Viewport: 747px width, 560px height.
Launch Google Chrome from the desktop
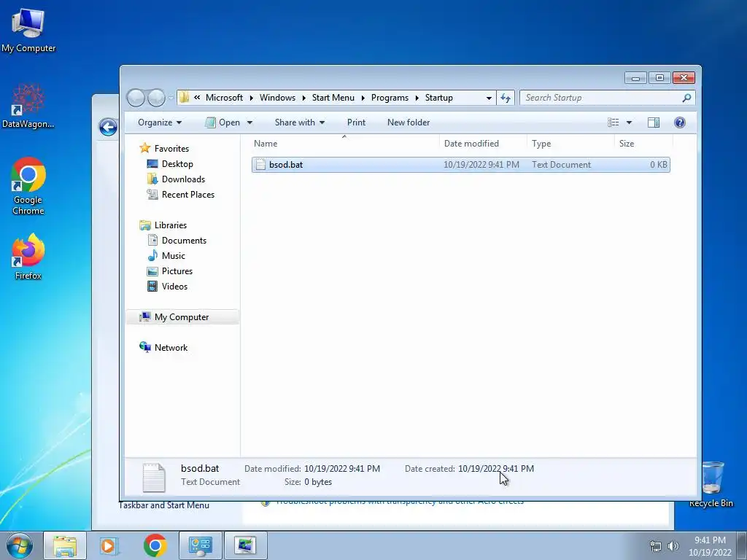coord(28,186)
